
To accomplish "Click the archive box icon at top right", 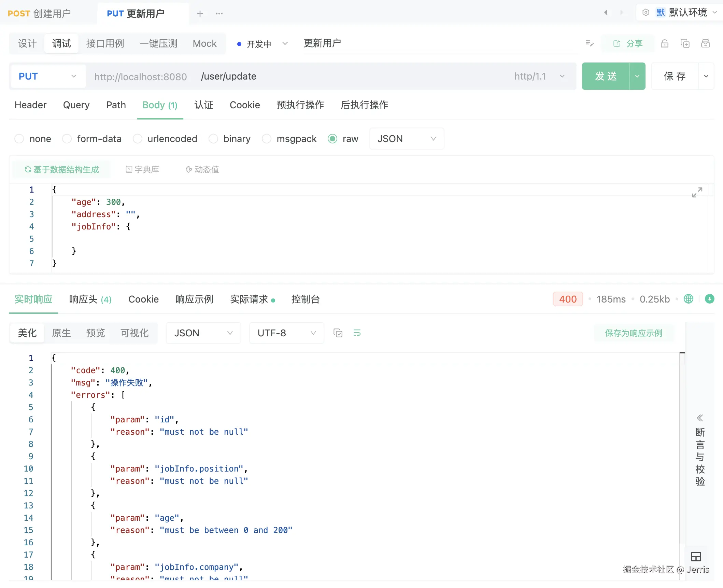I will [705, 43].
